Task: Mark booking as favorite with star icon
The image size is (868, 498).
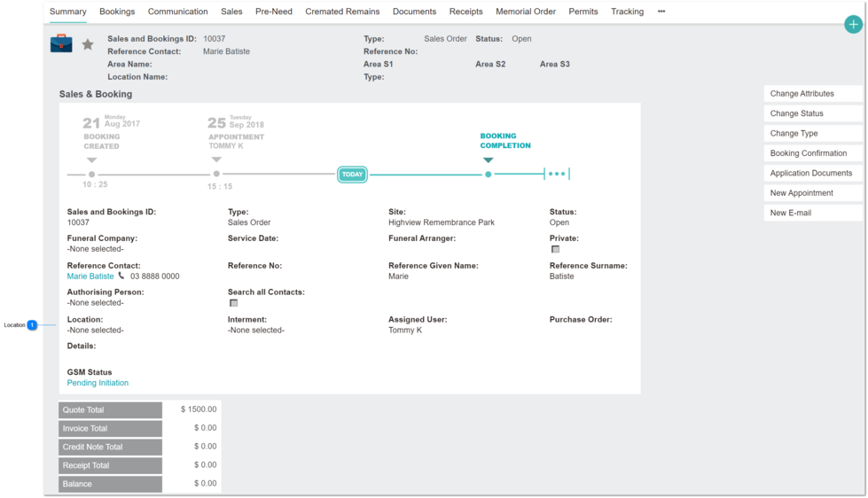Action: tap(88, 44)
